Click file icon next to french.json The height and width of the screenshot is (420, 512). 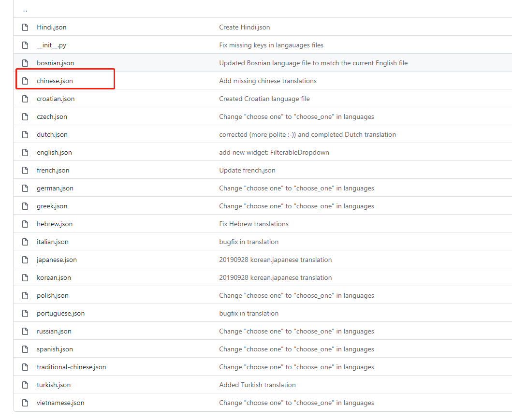[25, 170]
